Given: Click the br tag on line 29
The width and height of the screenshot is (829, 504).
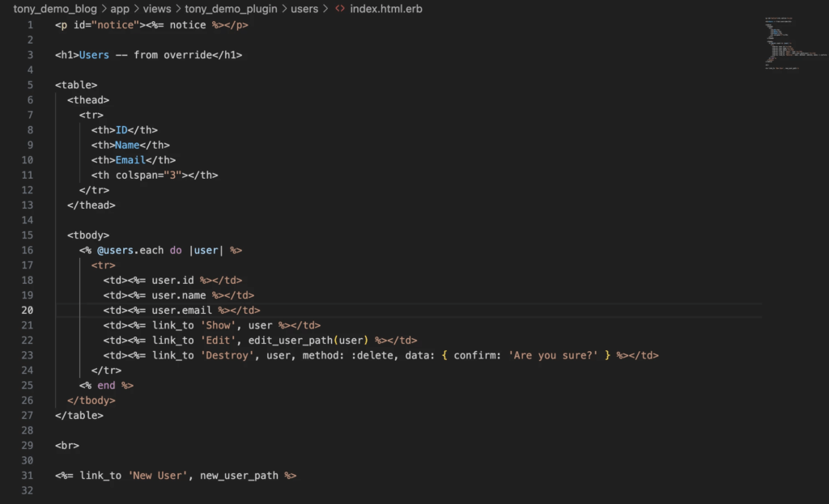Looking at the screenshot, I should (x=67, y=446).
